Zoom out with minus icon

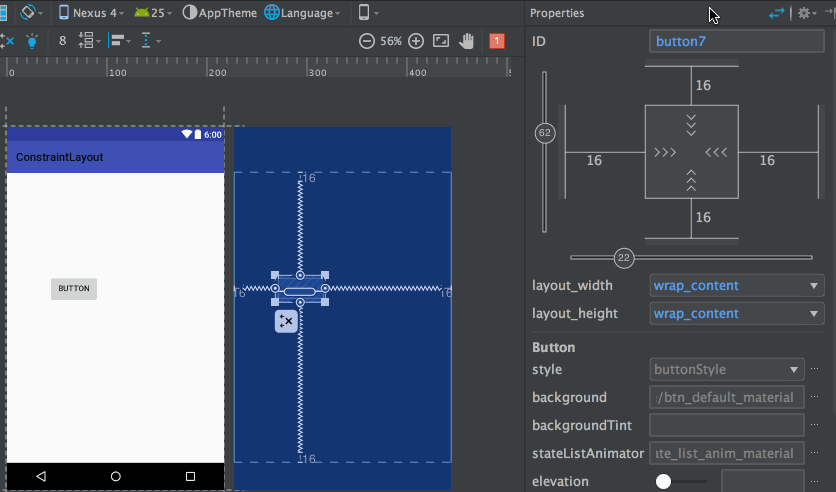pyautogui.click(x=367, y=41)
